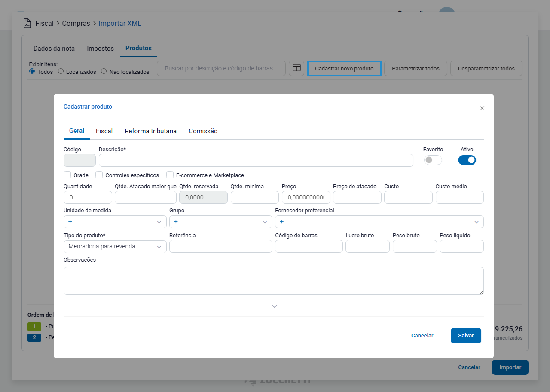Open the Tipo do produto dropdown
This screenshot has width=550, height=392.
[x=115, y=247]
